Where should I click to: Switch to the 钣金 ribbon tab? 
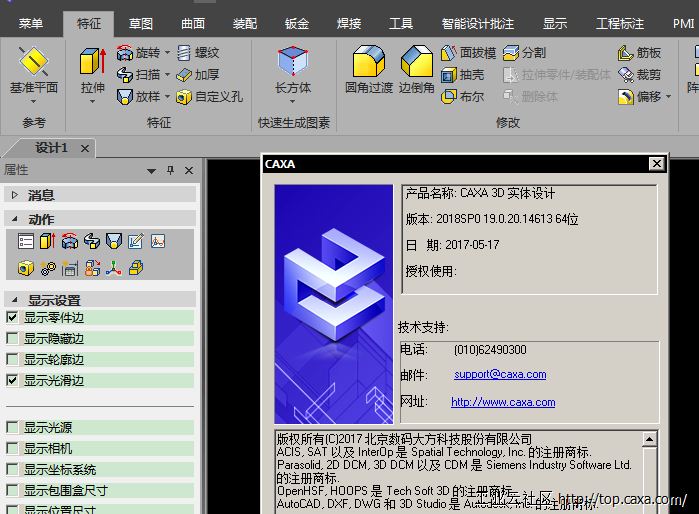click(x=297, y=23)
